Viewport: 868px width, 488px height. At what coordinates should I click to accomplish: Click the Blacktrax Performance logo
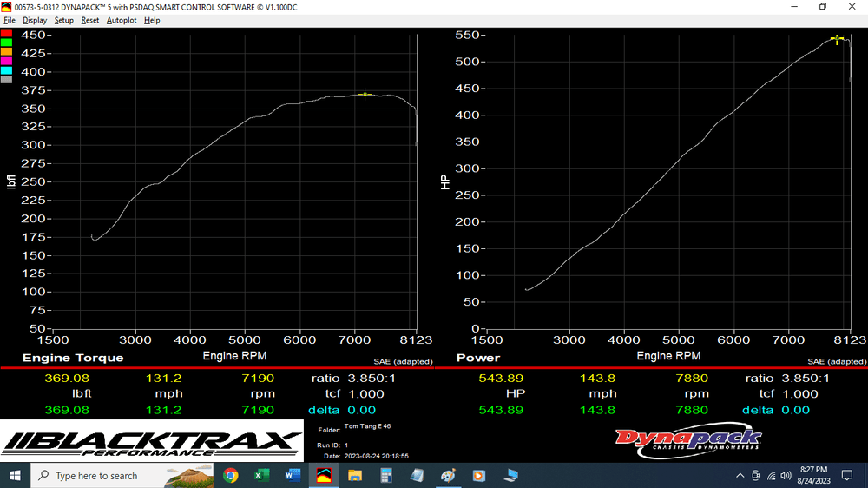click(152, 441)
